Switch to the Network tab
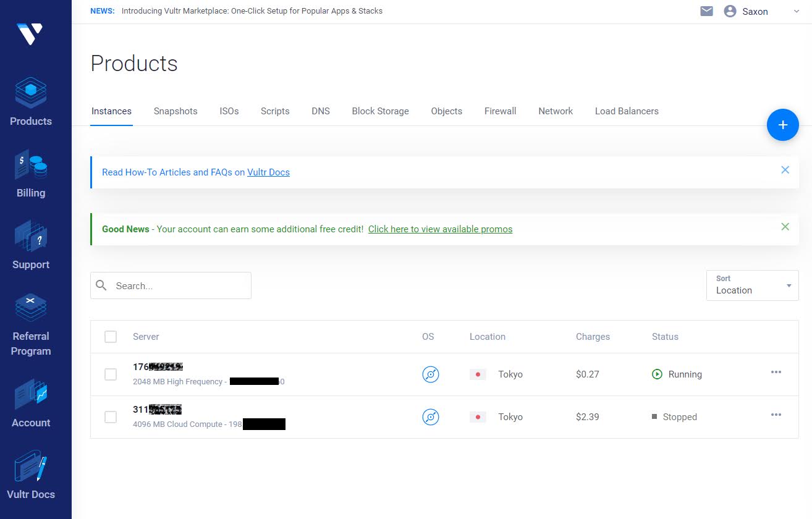The width and height of the screenshot is (812, 519). [x=556, y=111]
